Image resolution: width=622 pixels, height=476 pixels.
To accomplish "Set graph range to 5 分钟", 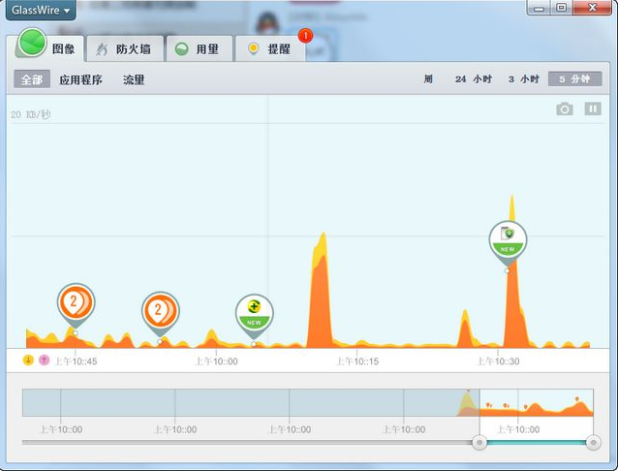I will click(575, 79).
